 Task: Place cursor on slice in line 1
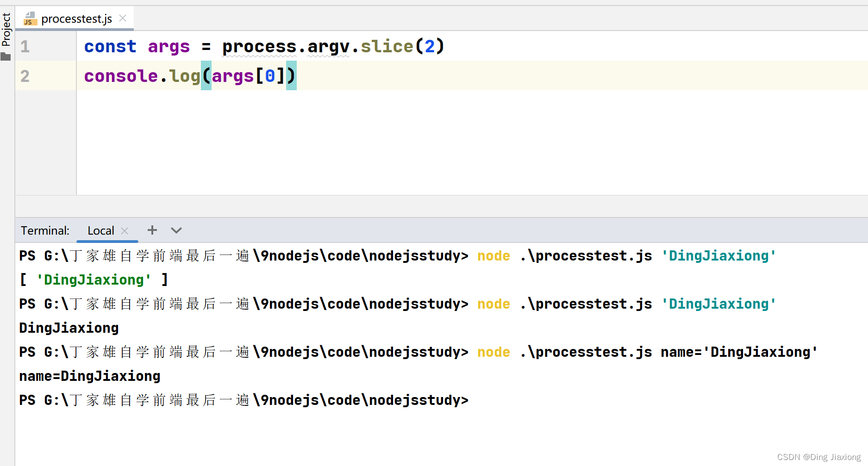(387, 46)
